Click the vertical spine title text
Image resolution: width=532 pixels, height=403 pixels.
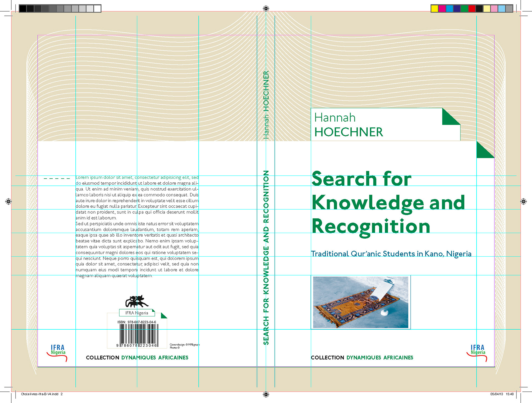(x=266, y=257)
